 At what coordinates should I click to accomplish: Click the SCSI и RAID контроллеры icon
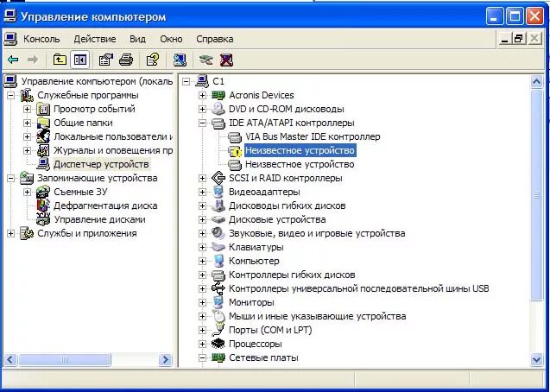point(218,178)
